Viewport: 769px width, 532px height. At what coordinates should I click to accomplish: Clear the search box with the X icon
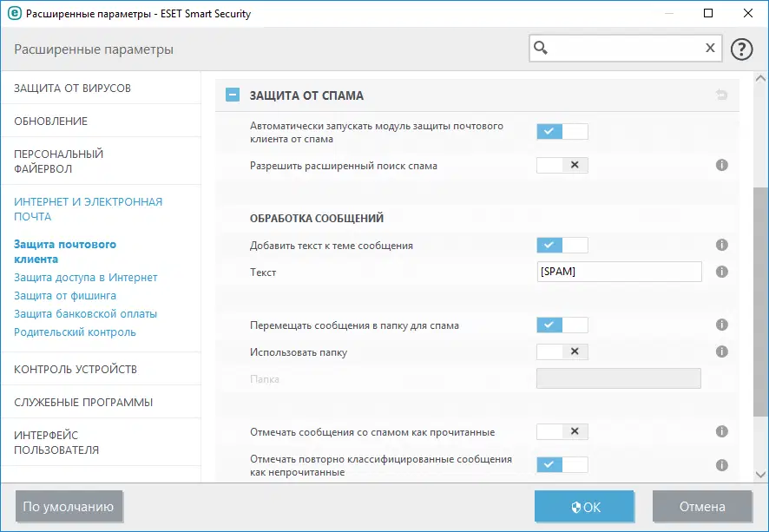(710, 48)
